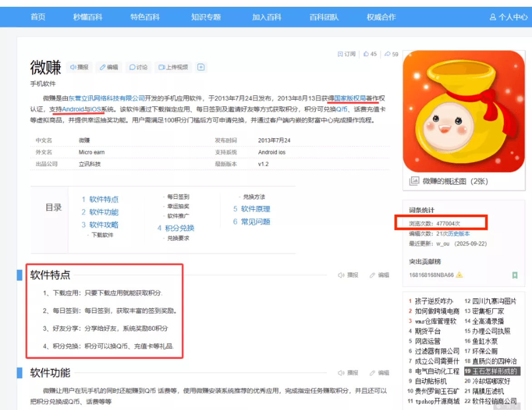Click the plus icon next to 上传视频
532x410 pixels.
click(201, 67)
